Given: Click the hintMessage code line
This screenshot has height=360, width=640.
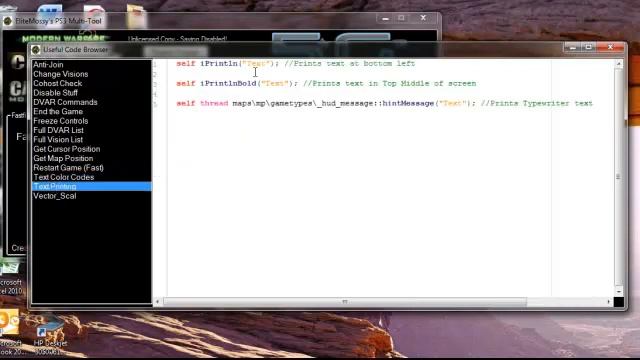Looking at the screenshot, I should (384, 103).
